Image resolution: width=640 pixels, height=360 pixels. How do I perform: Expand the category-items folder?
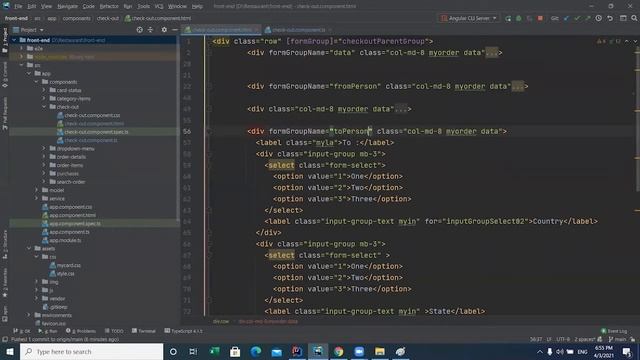coord(44,98)
